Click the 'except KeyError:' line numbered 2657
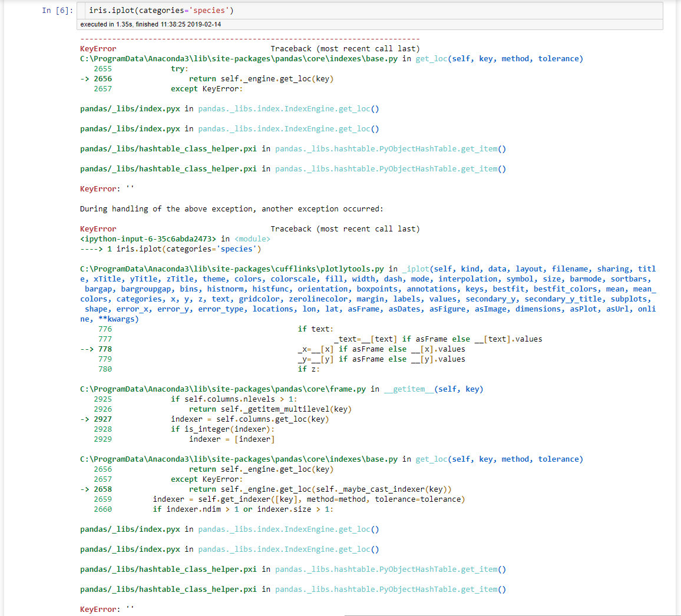Viewport: 681px width, 616px height. point(168,88)
